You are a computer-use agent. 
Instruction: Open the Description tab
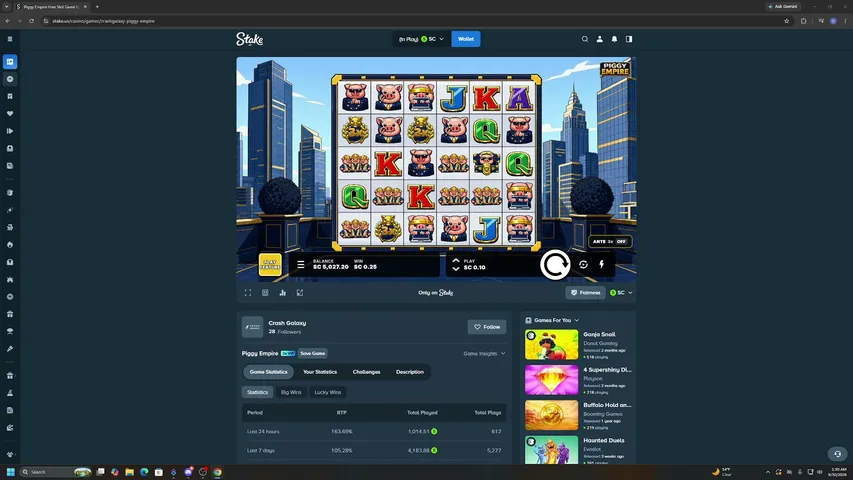pos(410,372)
